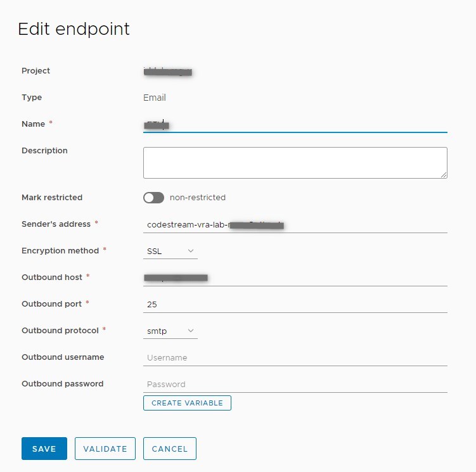
Task: Click the Edit endpoint heading
Action: (x=74, y=29)
